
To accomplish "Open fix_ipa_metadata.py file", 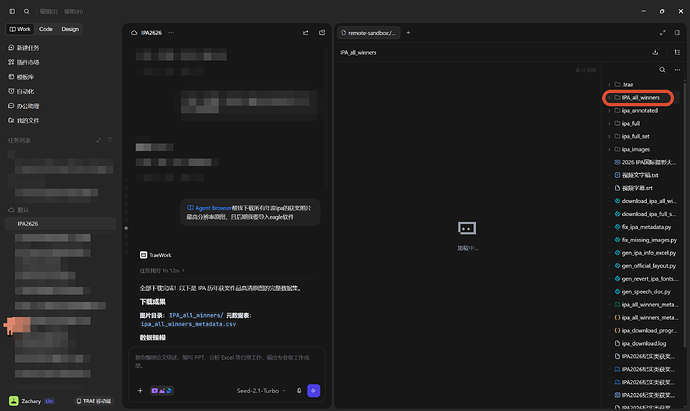I will [643, 227].
